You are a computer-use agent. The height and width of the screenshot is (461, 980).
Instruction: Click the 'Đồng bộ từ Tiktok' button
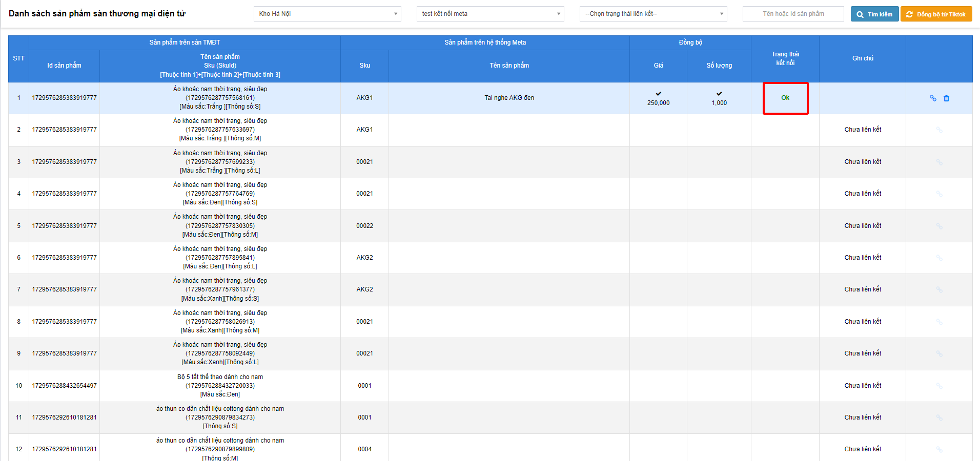[x=936, y=14]
